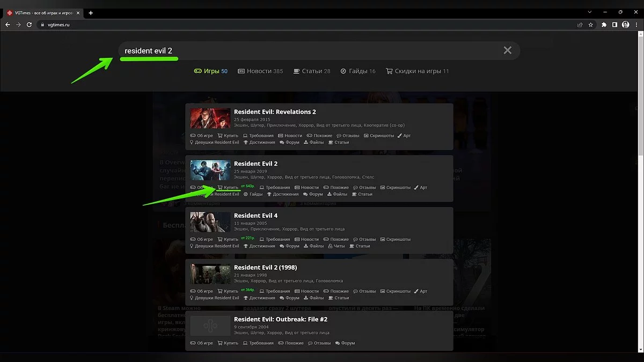Switch to the Новости 385 tab
The image size is (644, 362).
[x=260, y=71]
